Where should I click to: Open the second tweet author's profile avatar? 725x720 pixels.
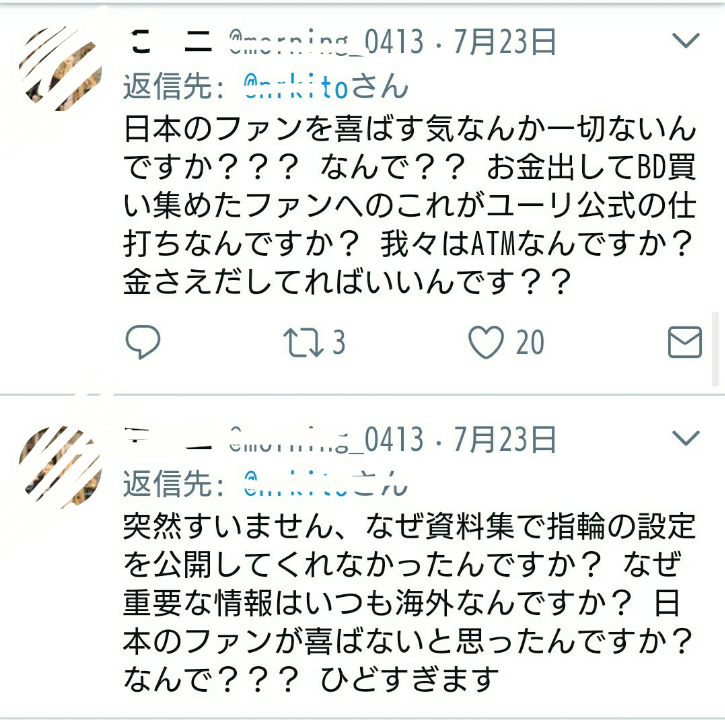click(x=61, y=467)
